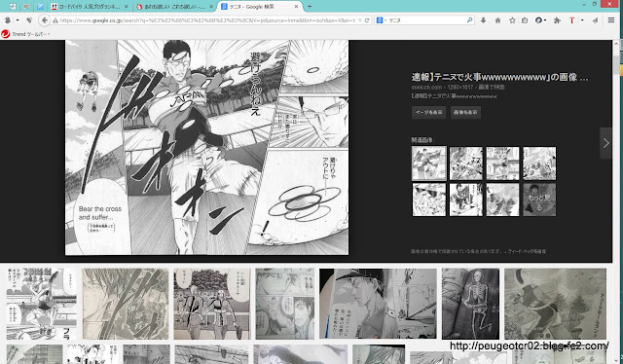Go back with the browser back arrow

45,20
